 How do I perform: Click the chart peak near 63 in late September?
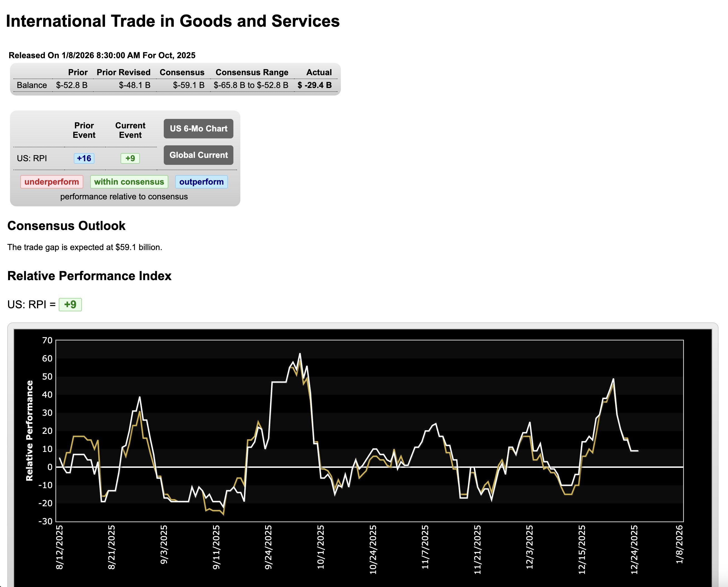click(x=300, y=354)
